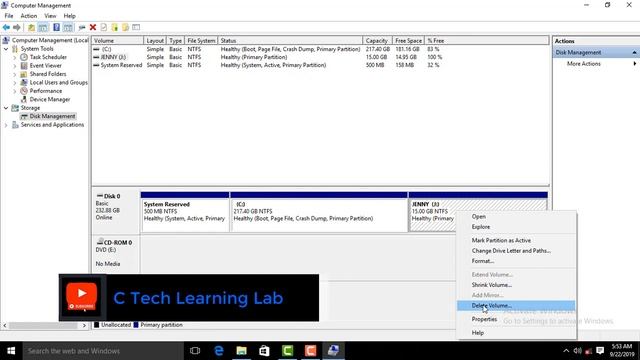
Task: Select the Local Users and Groups icon
Action: pos(24,82)
